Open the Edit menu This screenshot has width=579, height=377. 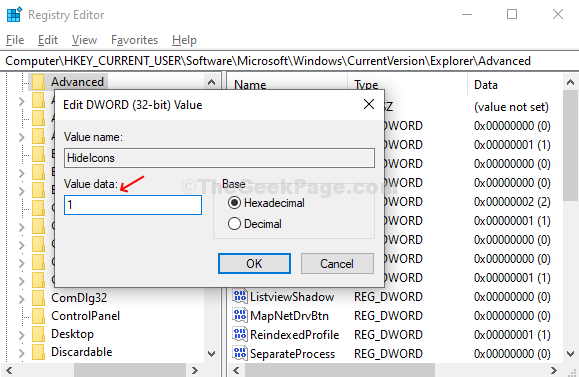point(48,40)
